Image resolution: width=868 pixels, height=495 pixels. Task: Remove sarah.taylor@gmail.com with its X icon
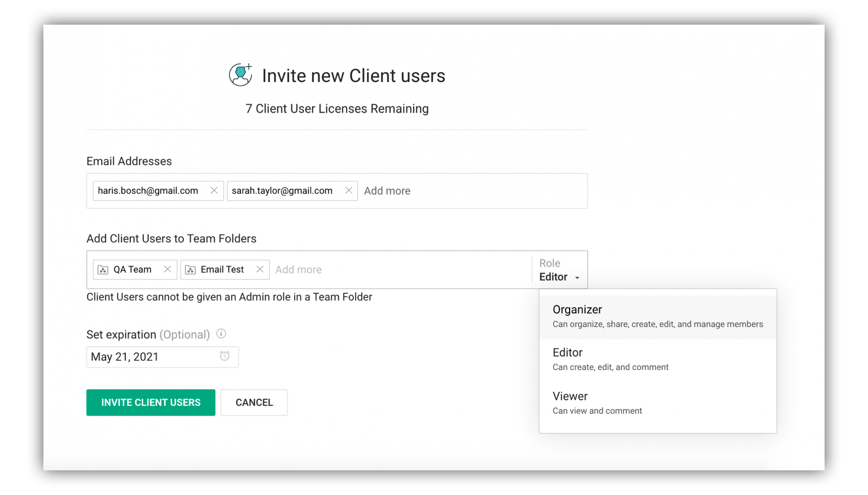[349, 190]
